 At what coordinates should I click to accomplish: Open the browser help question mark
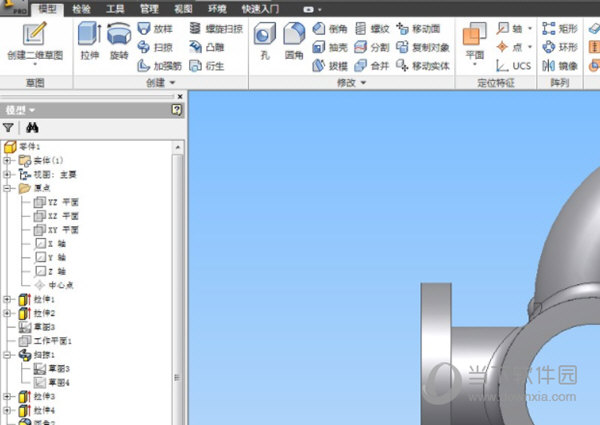coord(176,110)
